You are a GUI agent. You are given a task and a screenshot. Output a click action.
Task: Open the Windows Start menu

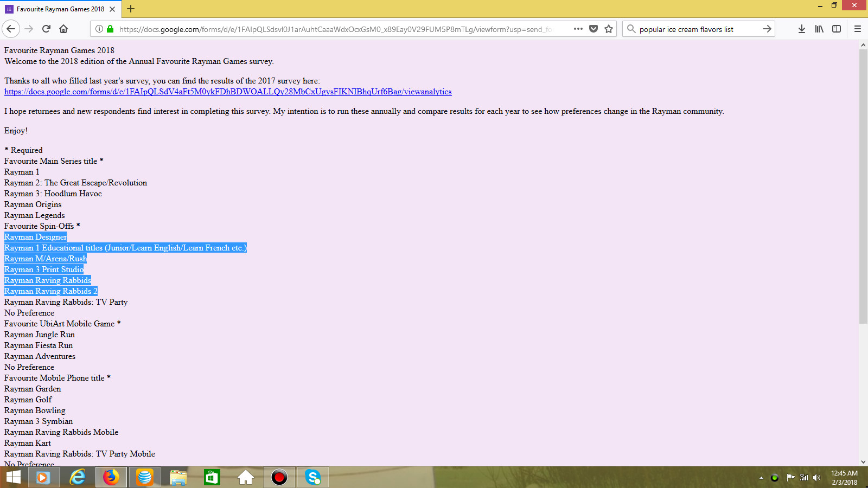coord(14,477)
